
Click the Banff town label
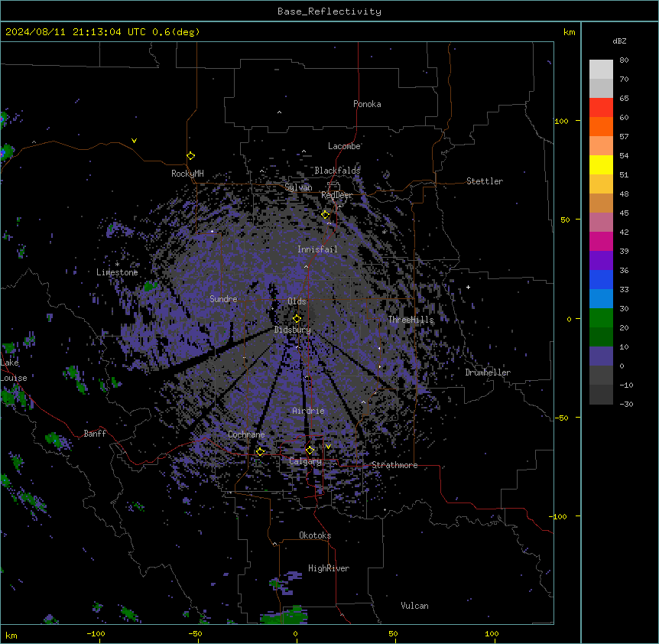(x=95, y=434)
